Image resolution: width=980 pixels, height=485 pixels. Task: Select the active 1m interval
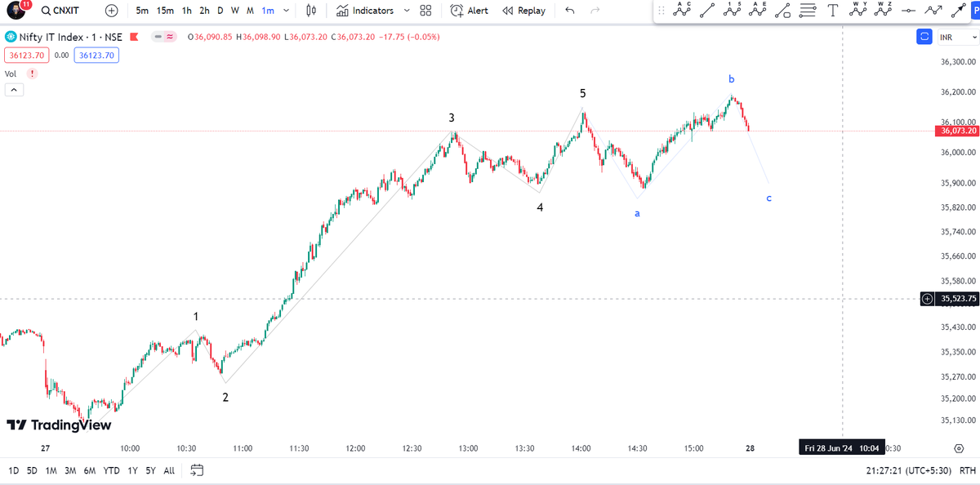(268, 11)
